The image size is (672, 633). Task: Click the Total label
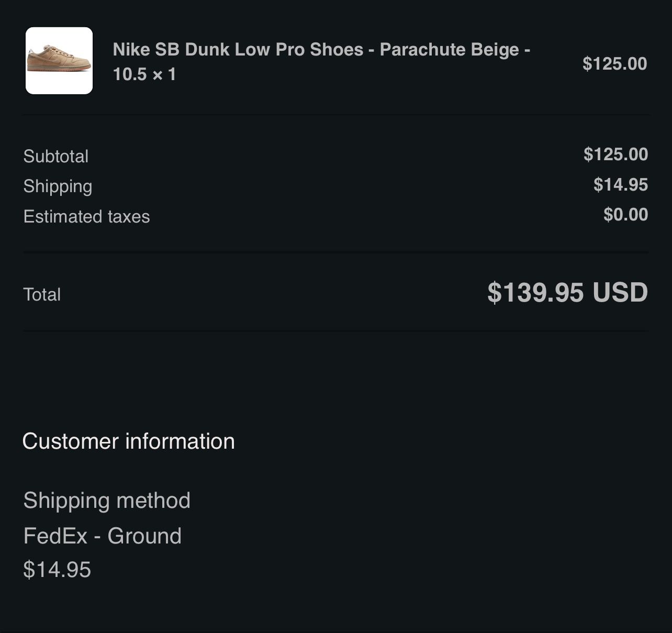tap(42, 294)
